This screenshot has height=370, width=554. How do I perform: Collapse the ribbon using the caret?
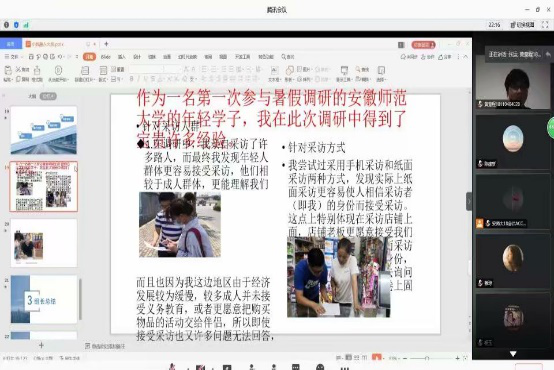pyautogui.click(x=466, y=57)
